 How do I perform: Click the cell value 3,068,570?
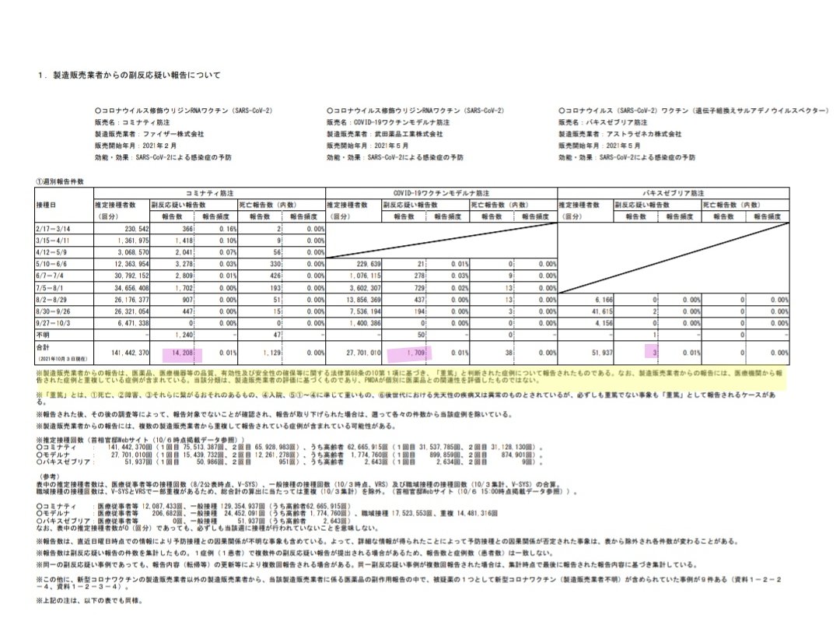tap(133, 252)
